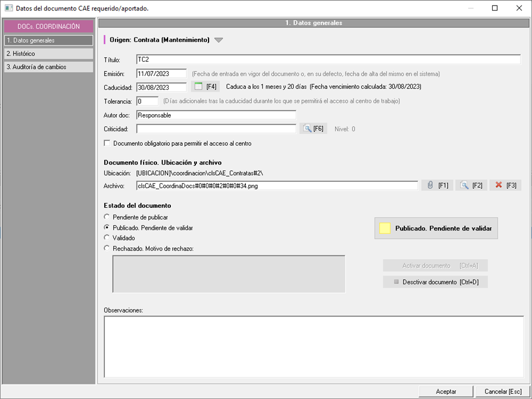
Task: Mark document status as Validado
Action: pos(107,238)
